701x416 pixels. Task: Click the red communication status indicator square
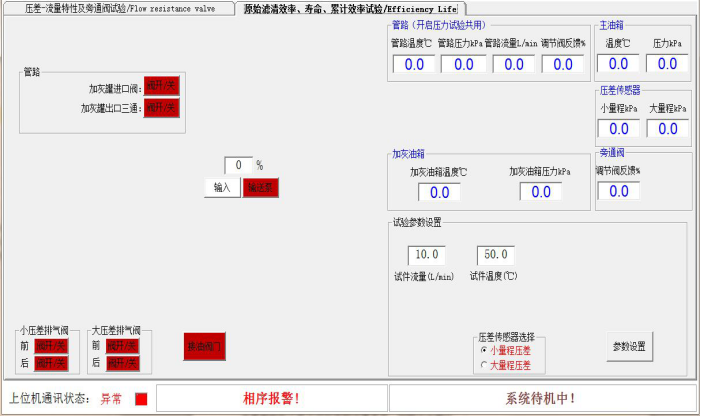[x=141, y=399]
